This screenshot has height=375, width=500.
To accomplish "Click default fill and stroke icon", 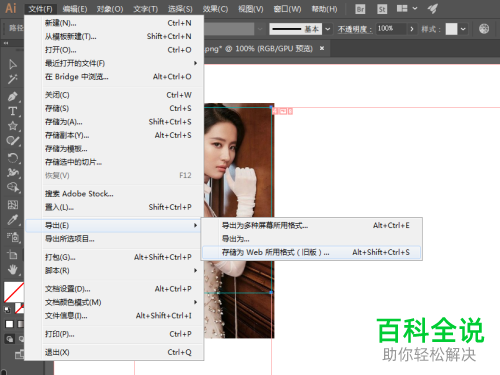I will click(7, 310).
